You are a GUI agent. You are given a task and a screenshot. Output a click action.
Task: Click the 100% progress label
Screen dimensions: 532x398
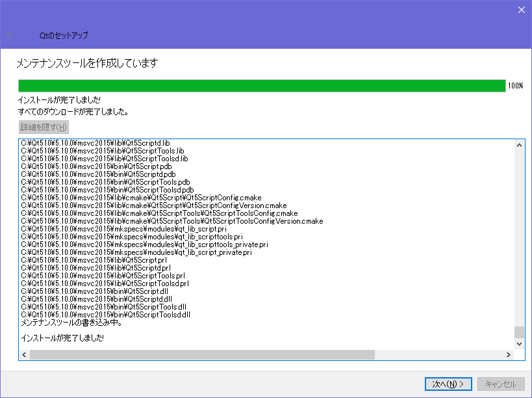click(x=515, y=86)
